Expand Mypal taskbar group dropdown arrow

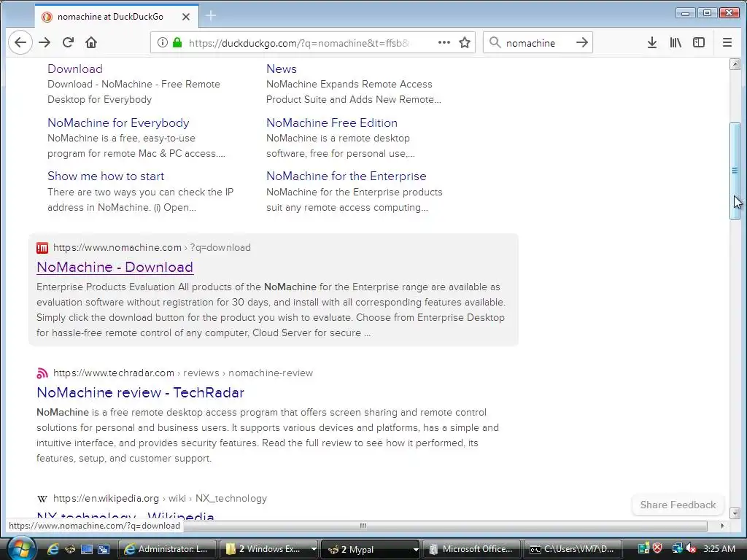coord(415,549)
